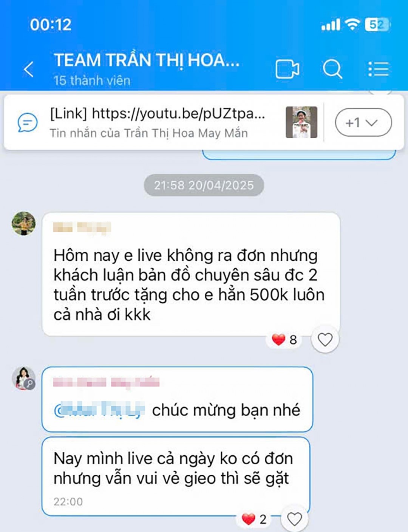408x532 pixels.
Task: Open the avatar with key badge
Action: click(24, 378)
